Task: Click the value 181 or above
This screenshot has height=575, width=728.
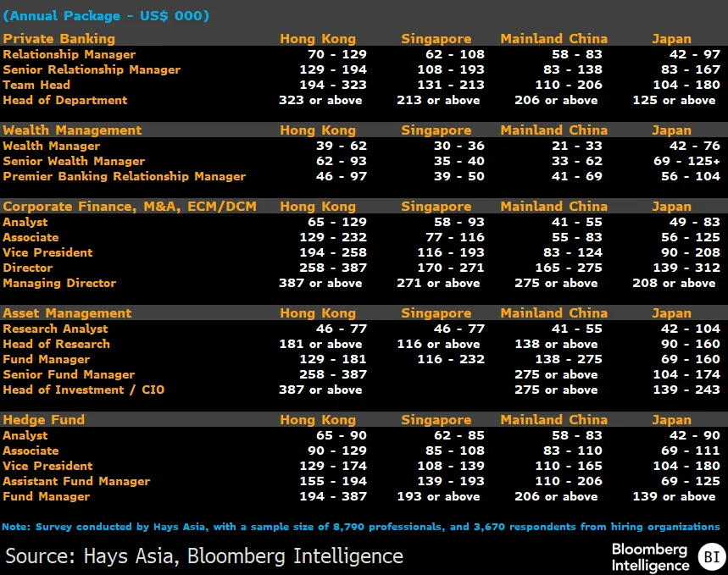Action: [x=320, y=344]
